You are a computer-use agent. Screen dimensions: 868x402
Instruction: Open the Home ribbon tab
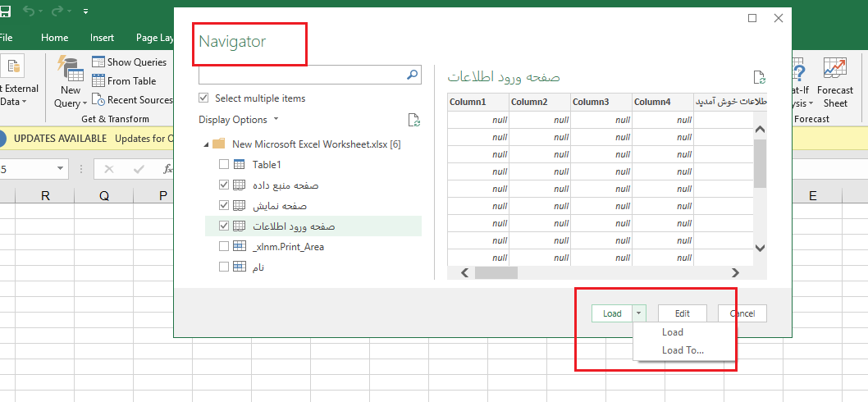54,38
